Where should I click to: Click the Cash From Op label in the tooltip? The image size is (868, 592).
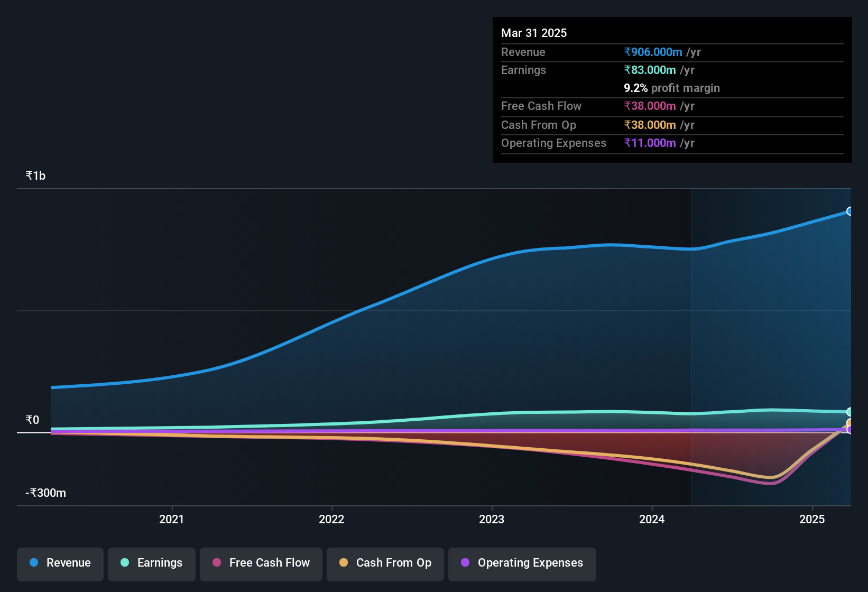[x=539, y=125]
